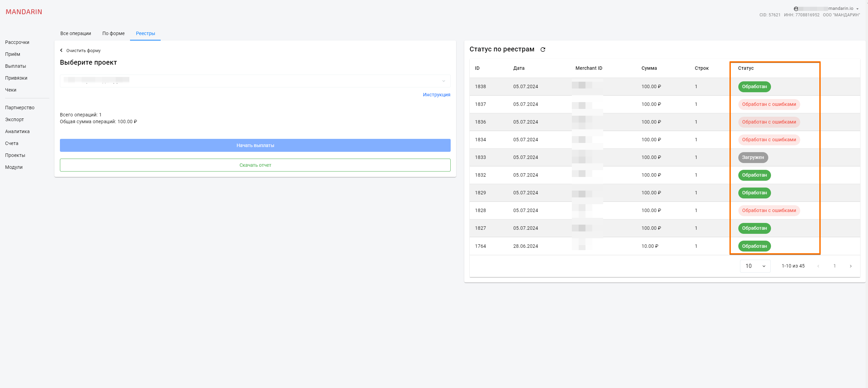The height and width of the screenshot is (388, 868).
Task: Expand the project selection dropdown
Action: pos(443,81)
